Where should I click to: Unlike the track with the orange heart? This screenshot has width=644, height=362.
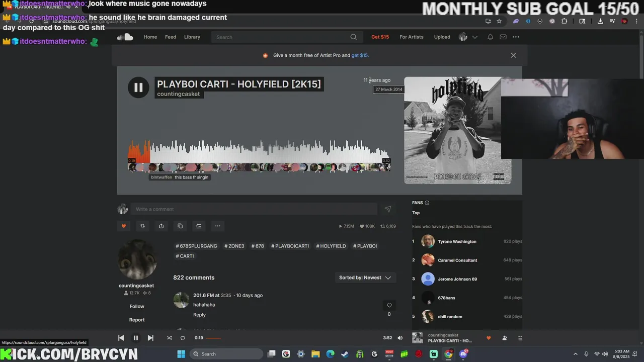[x=124, y=226]
